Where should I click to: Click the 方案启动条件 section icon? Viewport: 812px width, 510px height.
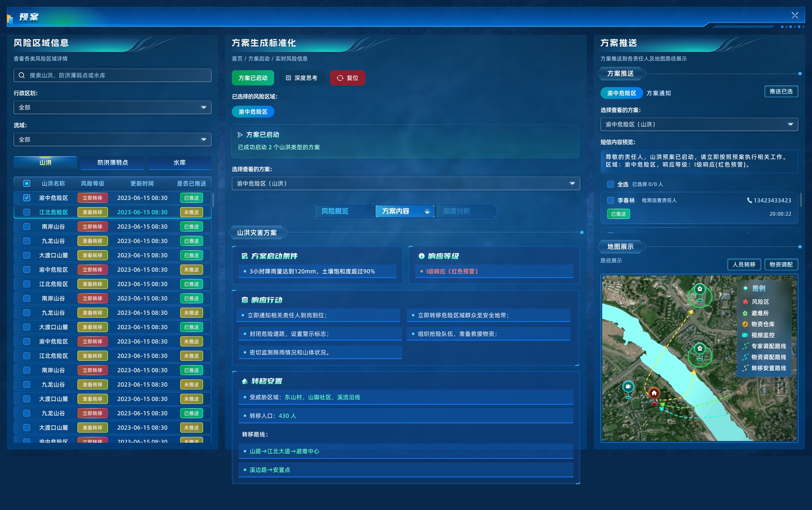coord(245,256)
